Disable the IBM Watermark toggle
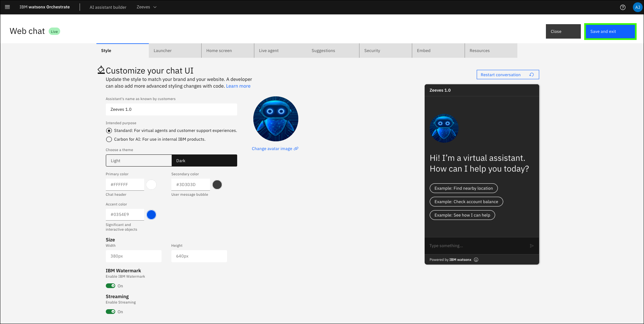Screen dimensions: 644x324 pos(111,286)
